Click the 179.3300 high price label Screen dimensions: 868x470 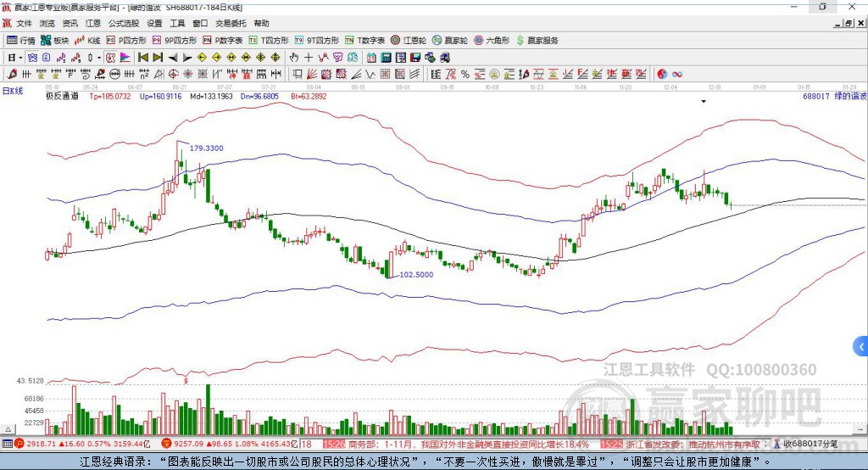pos(207,148)
